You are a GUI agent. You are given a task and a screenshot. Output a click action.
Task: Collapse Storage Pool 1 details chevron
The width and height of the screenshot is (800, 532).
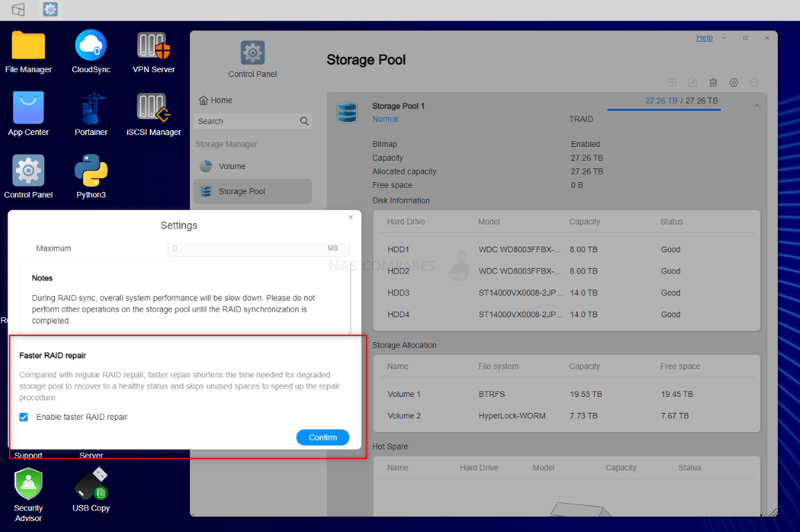757,106
